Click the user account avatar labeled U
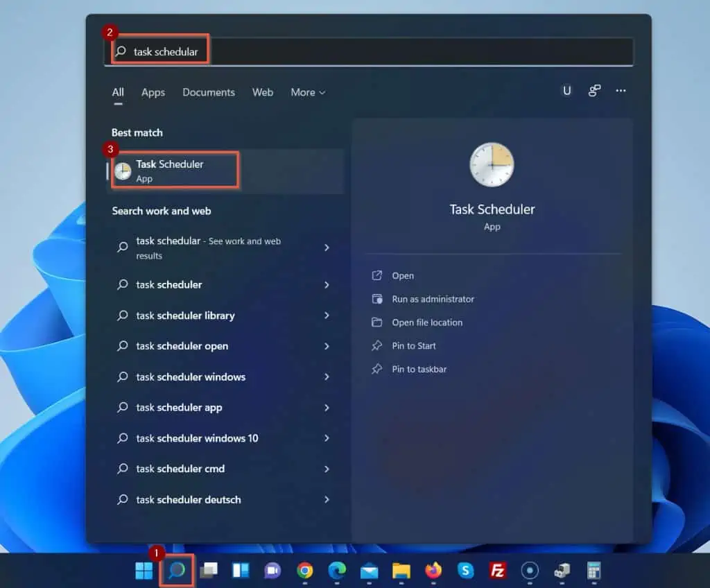The width and height of the screenshot is (710, 588). point(566,91)
